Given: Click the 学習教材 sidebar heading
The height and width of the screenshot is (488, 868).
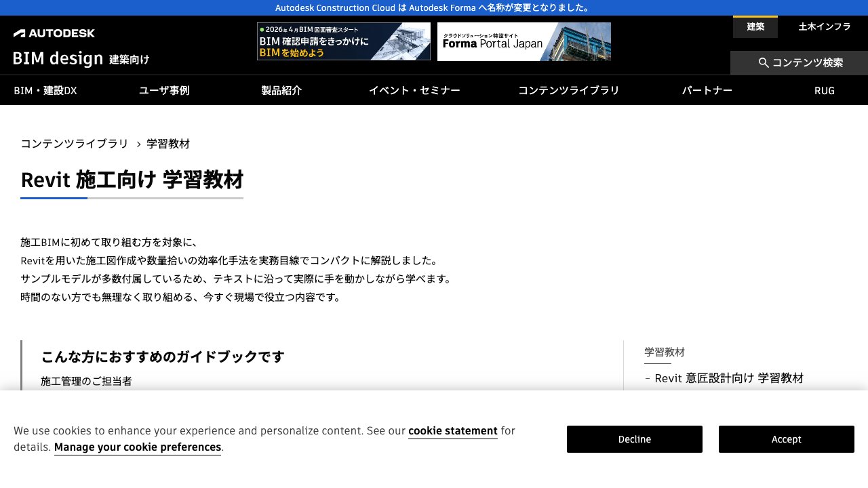Looking at the screenshot, I should [x=665, y=352].
